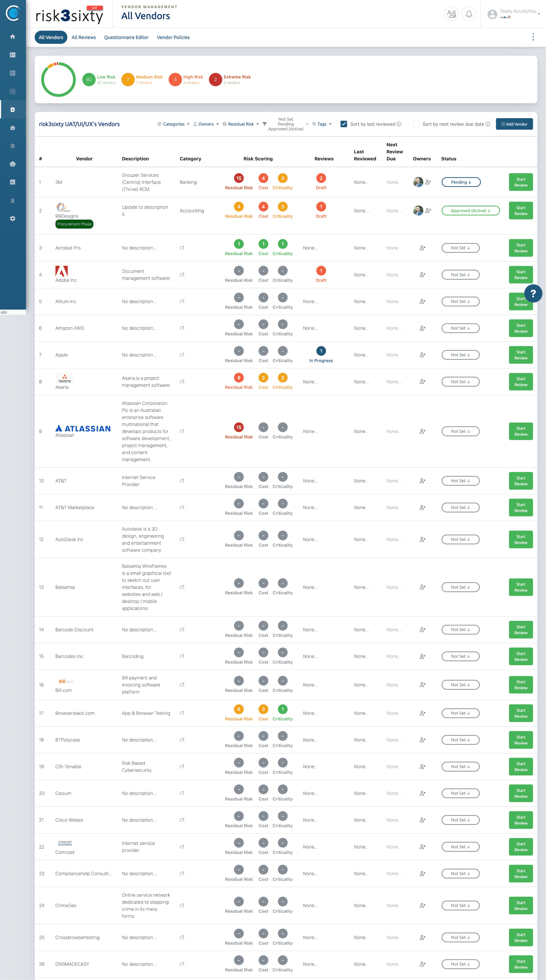Expand the Categories filter dropdown
546x980 pixels.
pyautogui.click(x=174, y=124)
